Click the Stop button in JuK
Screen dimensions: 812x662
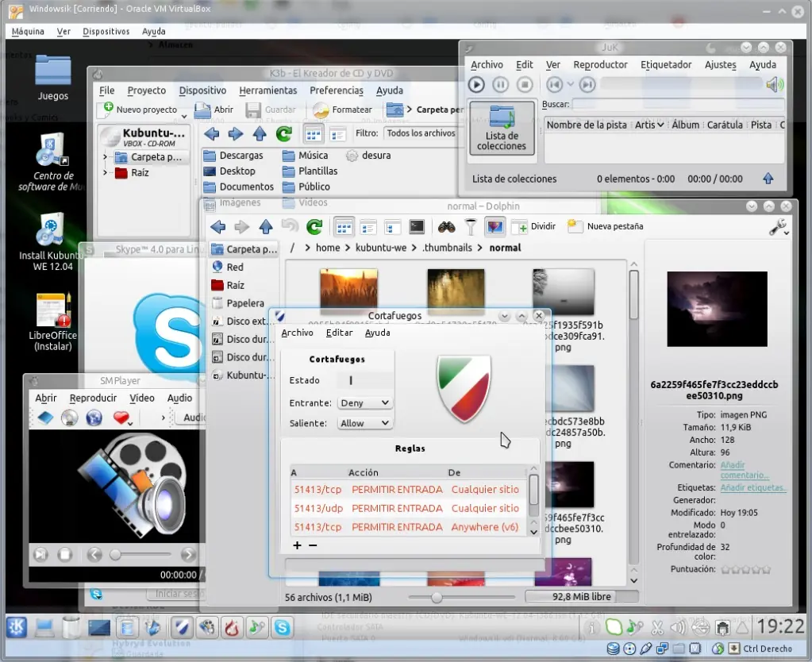[x=525, y=84]
